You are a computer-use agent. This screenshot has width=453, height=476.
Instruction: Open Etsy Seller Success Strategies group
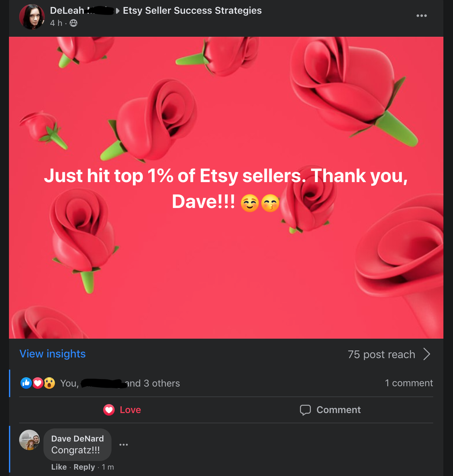(x=192, y=11)
